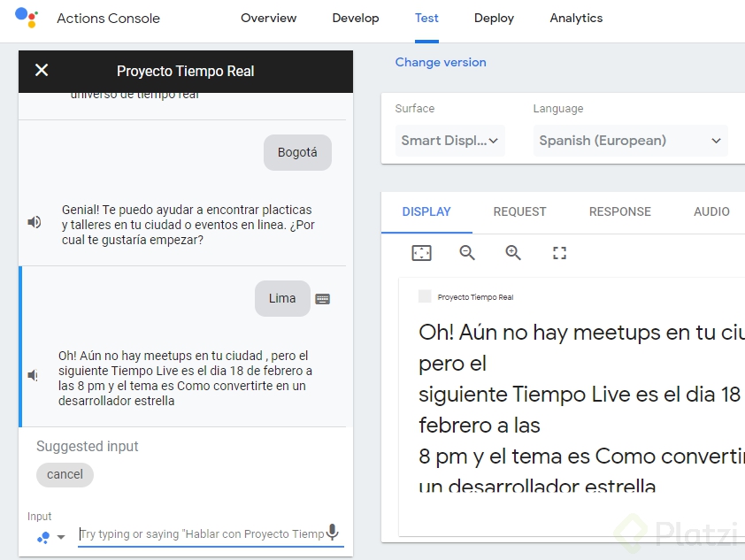Open the Surface Smart Display dropdown

[449, 141]
